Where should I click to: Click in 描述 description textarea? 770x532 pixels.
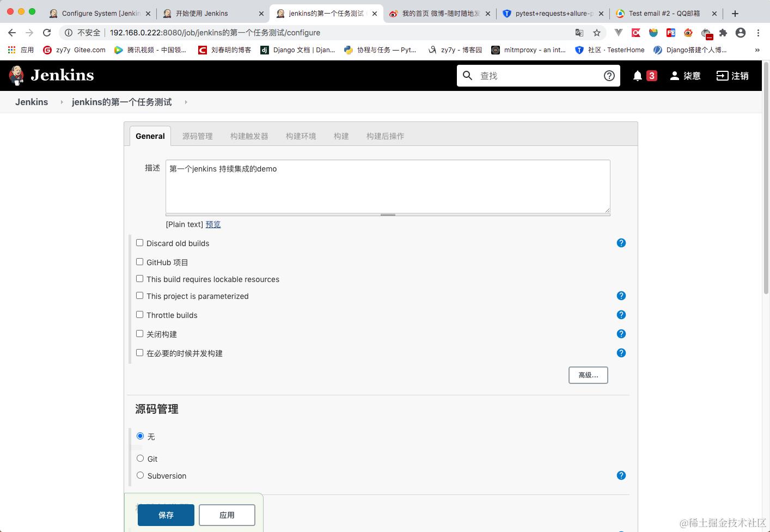(388, 186)
